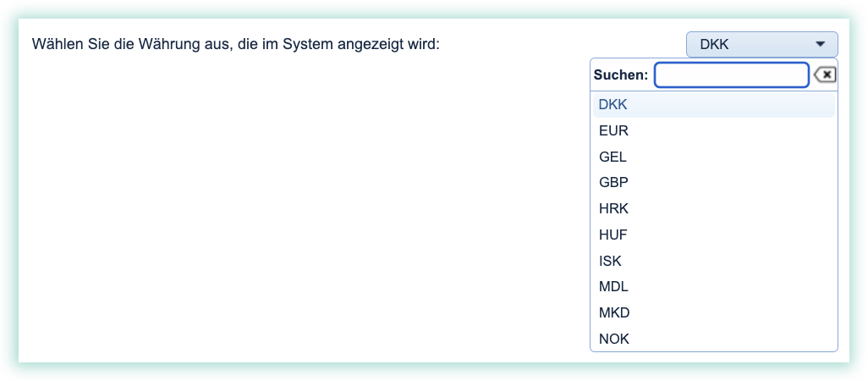
Task: Choose HUF from the currency list
Action: pos(613,235)
